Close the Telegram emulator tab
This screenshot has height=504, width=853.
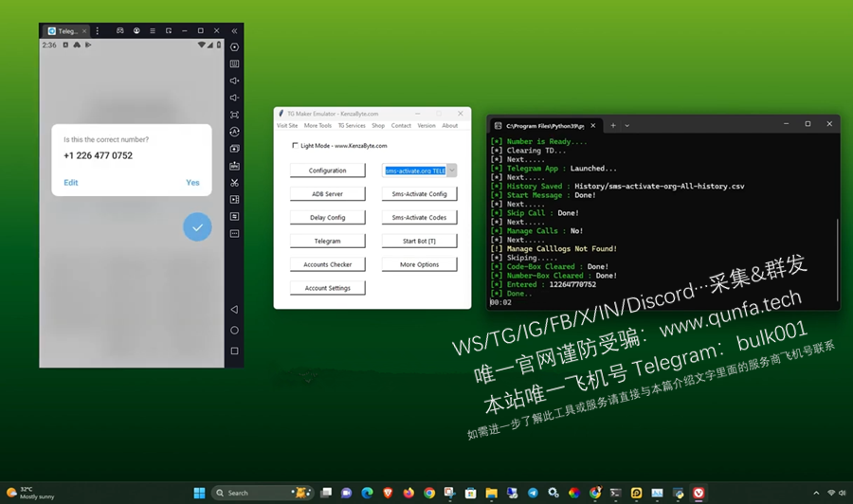point(84,31)
